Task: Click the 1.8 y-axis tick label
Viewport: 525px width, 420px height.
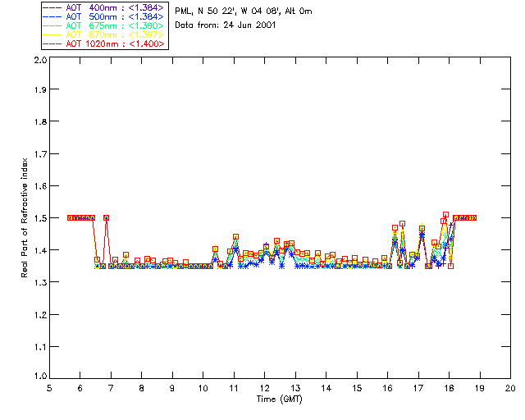Action: 40,122
